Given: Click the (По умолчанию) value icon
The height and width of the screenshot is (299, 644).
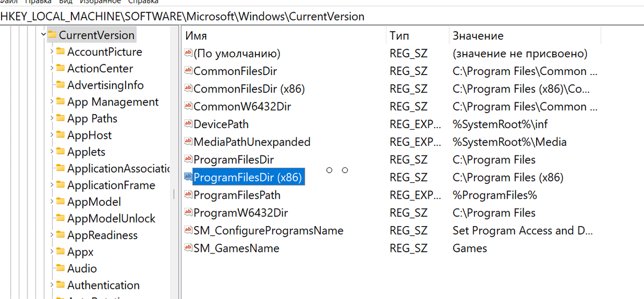Looking at the screenshot, I should 188,54.
